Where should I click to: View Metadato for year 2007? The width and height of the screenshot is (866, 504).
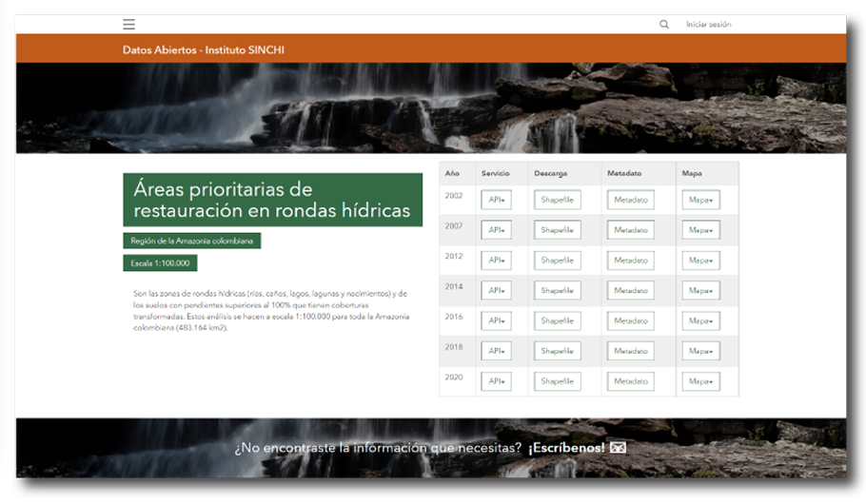(x=630, y=230)
